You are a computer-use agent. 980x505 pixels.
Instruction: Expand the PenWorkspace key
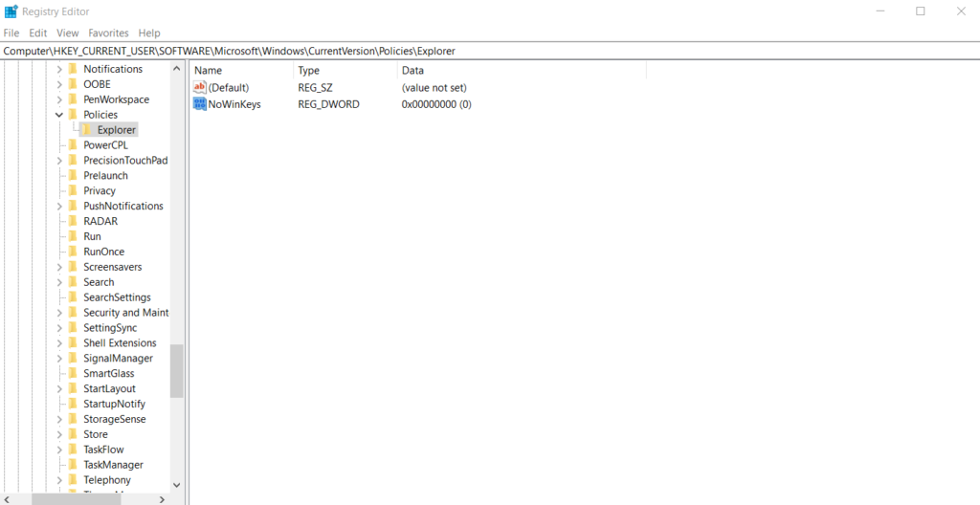(59, 99)
